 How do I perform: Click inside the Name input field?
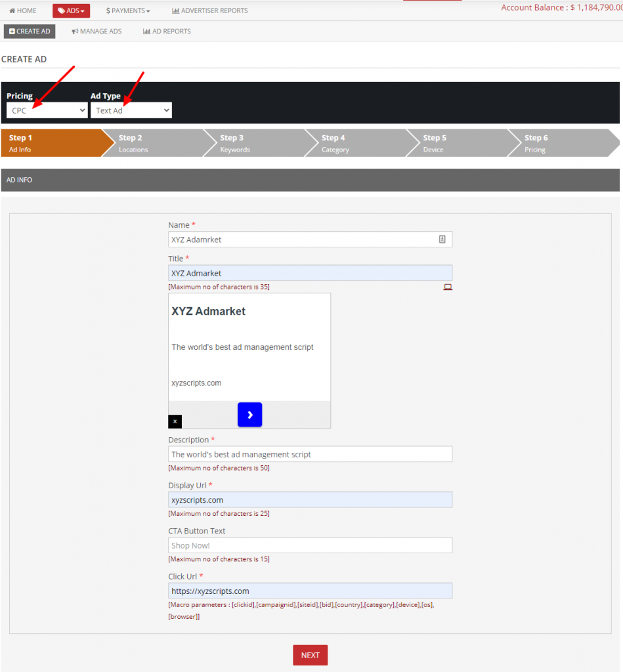[310, 239]
